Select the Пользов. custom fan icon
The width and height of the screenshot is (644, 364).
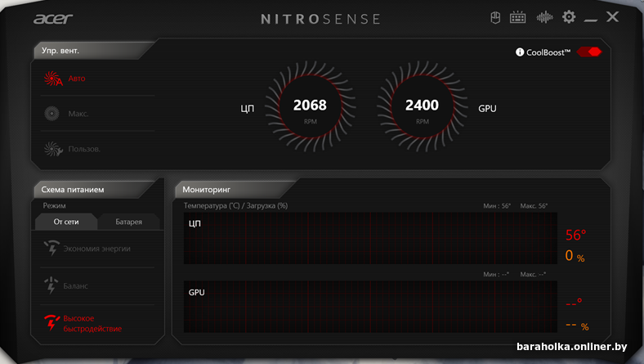pos(53,149)
